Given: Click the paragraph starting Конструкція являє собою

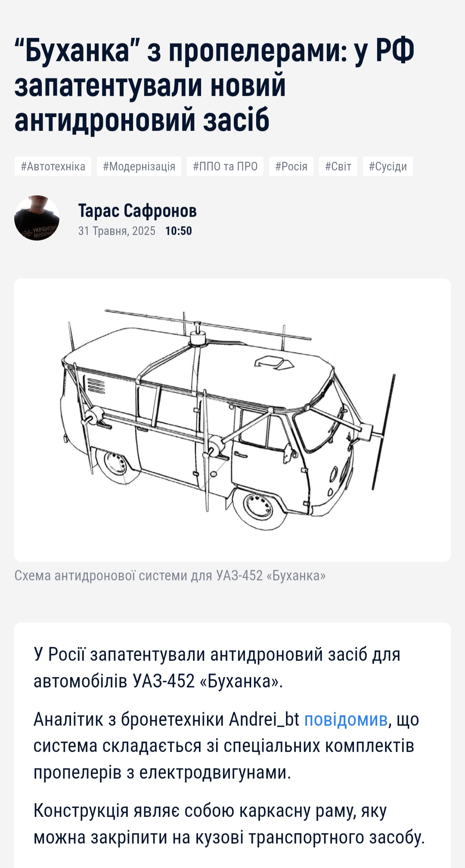Looking at the screenshot, I should pos(229,824).
